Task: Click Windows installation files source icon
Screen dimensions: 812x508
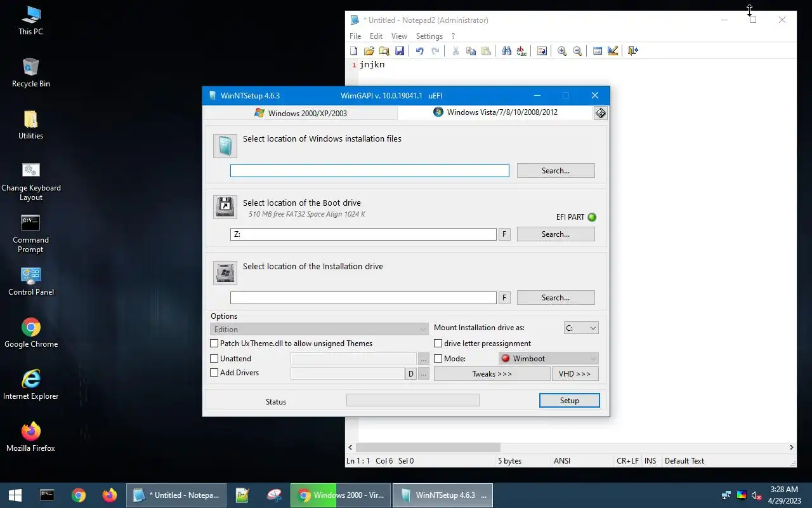Action: [225, 146]
